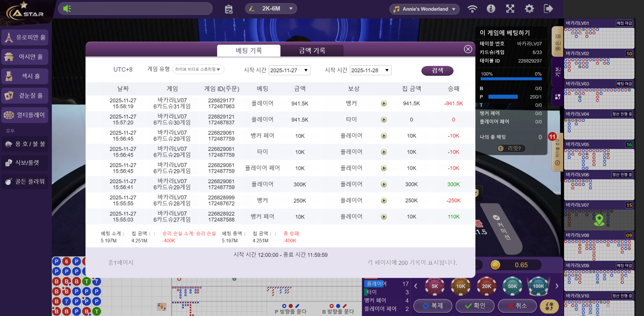Select the 50K betting chip
Image resolution: width=644 pixels, height=316 pixels.
point(512,286)
